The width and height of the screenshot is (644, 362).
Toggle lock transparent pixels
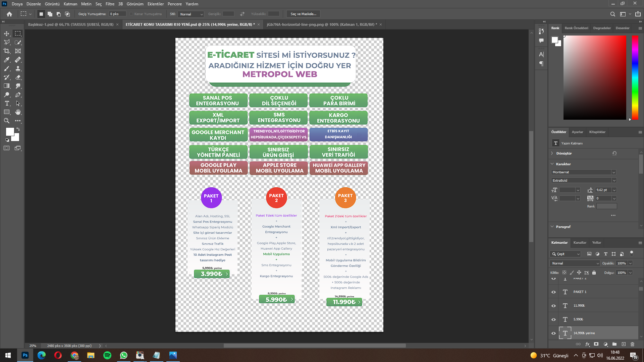[564, 273]
